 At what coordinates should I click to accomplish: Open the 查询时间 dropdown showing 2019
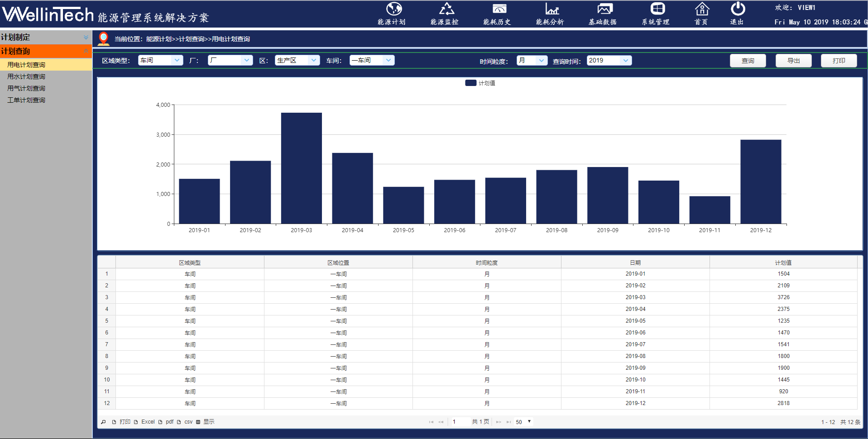609,60
